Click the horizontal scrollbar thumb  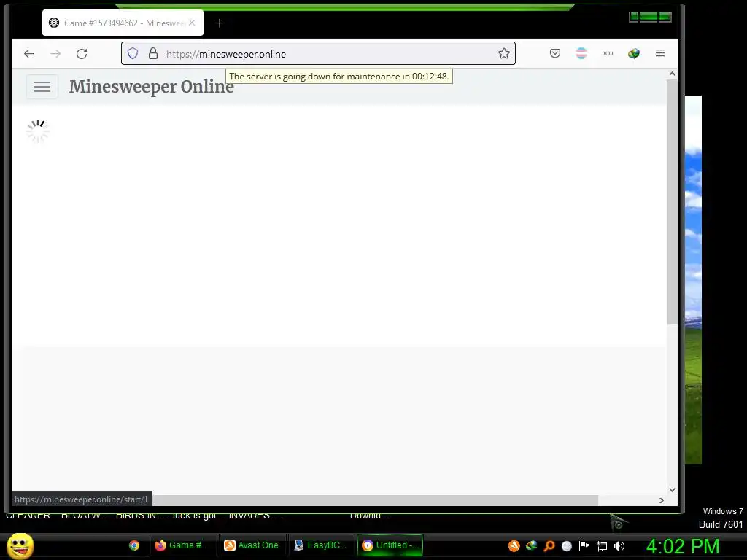[x=375, y=500]
